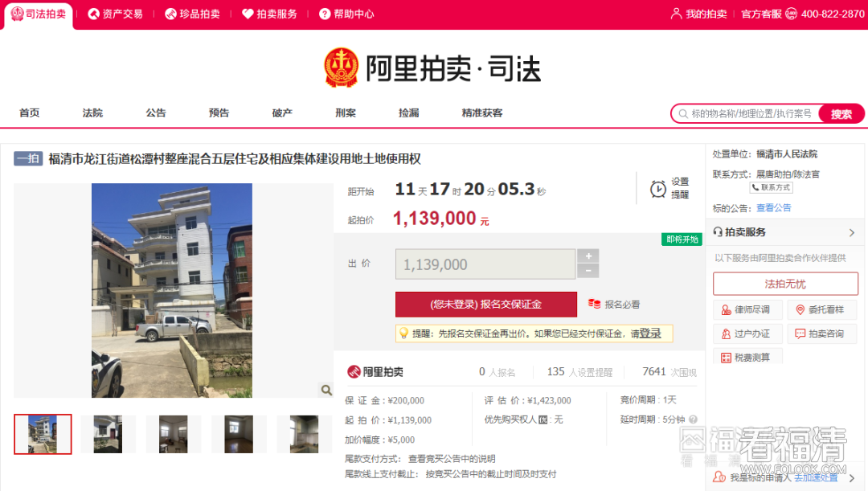Click the 加价幅度 ¥5,000 text
This screenshot has height=491, width=868.
[379, 440]
